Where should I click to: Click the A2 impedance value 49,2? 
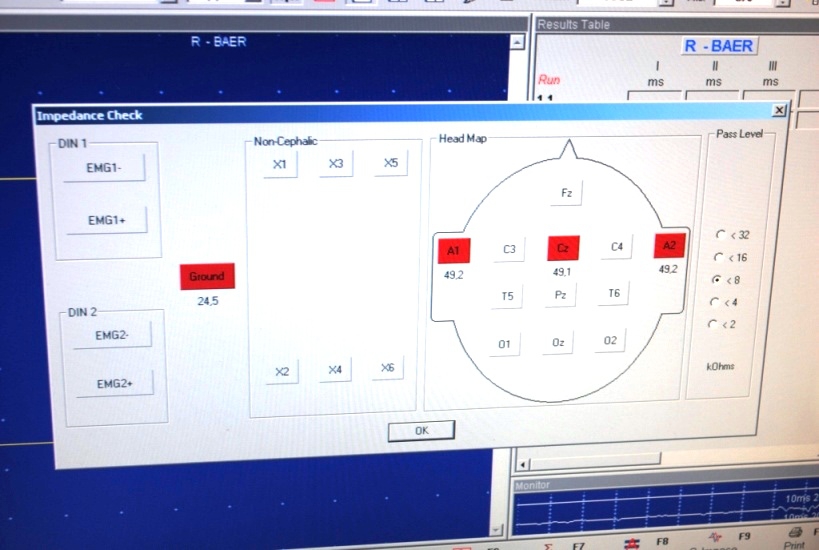(x=668, y=269)
